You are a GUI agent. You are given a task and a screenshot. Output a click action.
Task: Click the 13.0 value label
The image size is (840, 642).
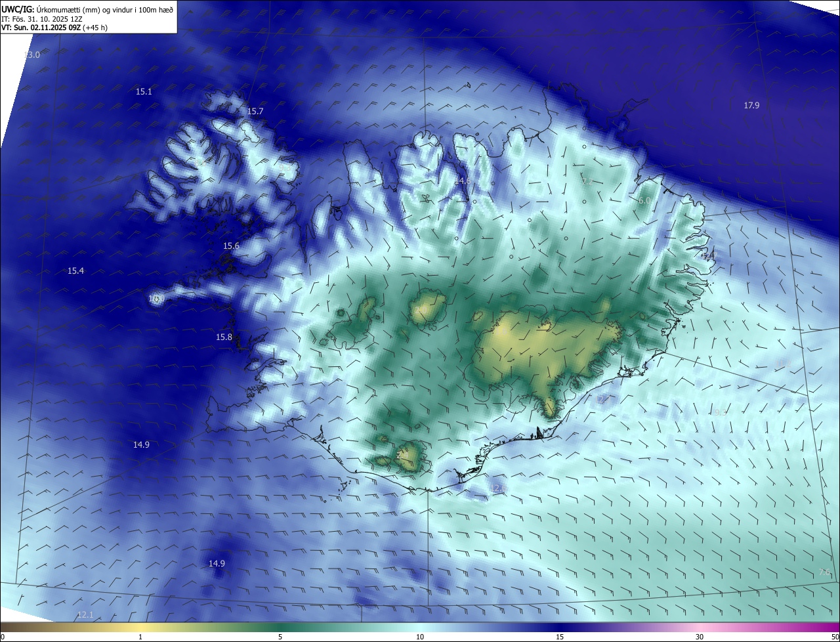tap(31, 55)
